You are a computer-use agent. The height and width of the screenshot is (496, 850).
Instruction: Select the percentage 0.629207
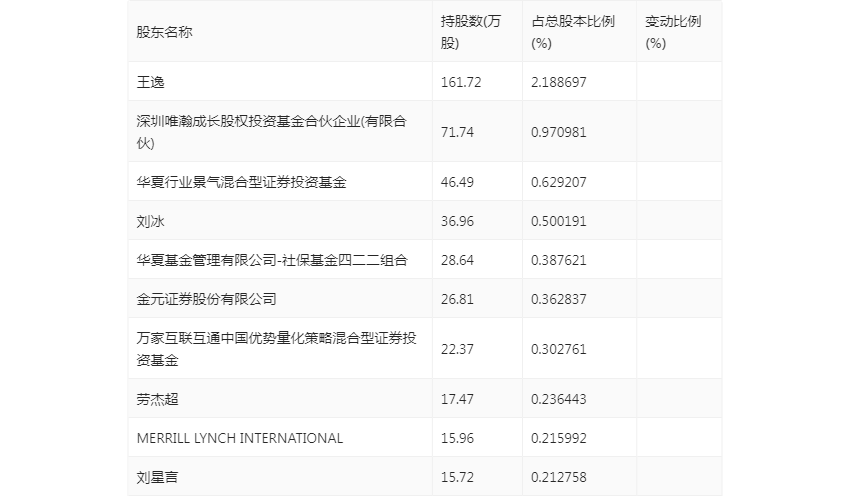tap(558, 182)
